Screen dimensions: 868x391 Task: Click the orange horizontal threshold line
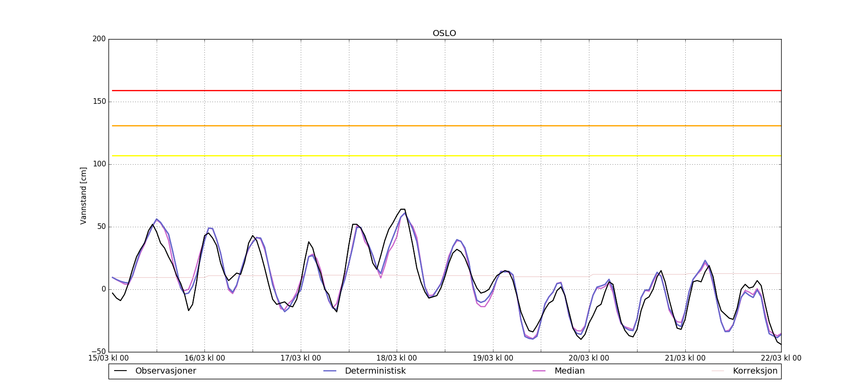[447, 126]
